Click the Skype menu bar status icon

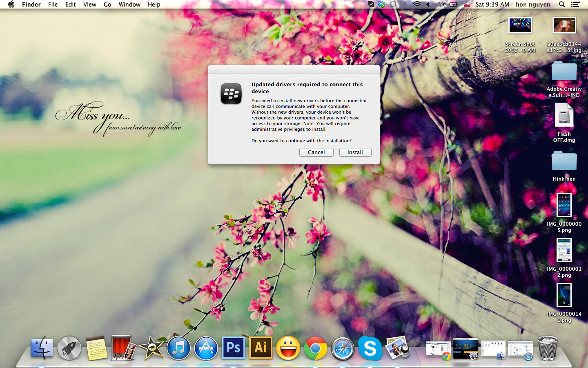click(371, 4)
